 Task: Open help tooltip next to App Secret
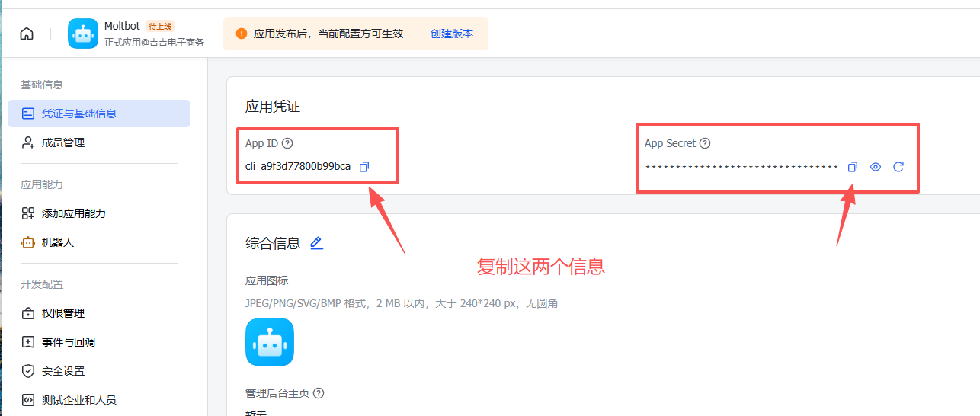click(x=705, y=143)
